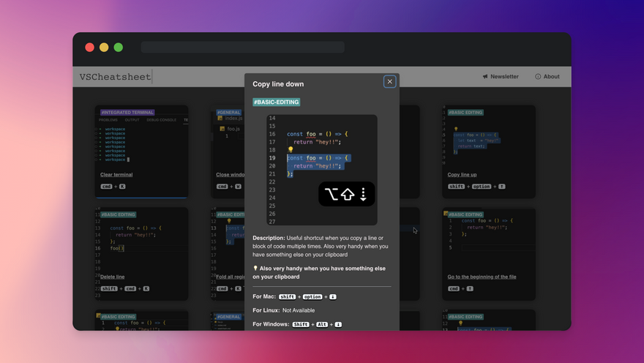The width and height of the screenshot is (644, 363).
Task: Click the #BASIC EDITING tag on Copy line up card
Action: (x=465, y=112)
